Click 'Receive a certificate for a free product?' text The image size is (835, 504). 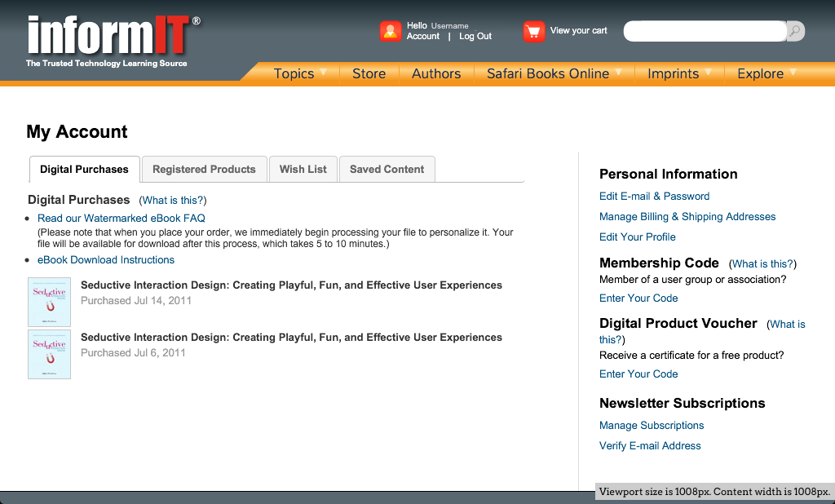[x=691, y=356]
